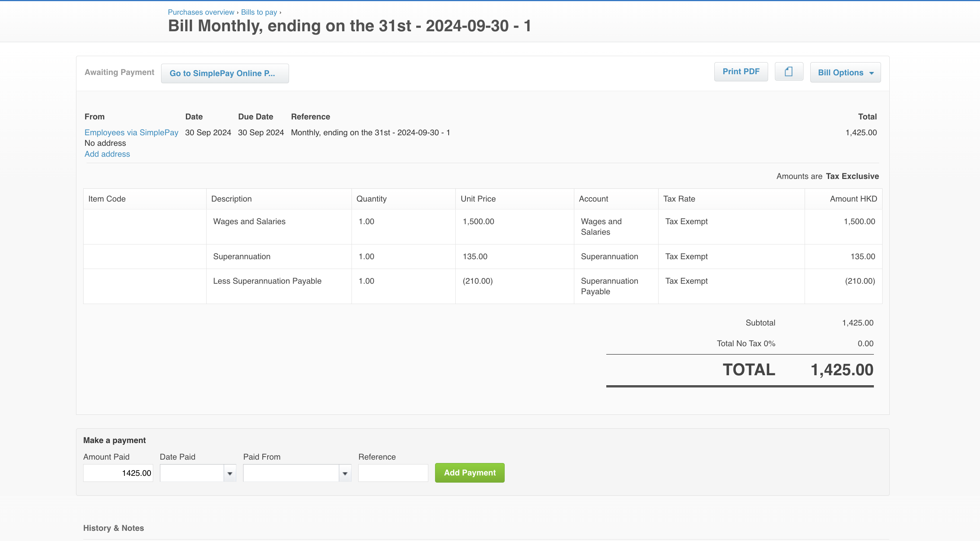This screenshot has height=541, width=980.
Task: Click the History & Notes heading
Action: click(113, 528)
